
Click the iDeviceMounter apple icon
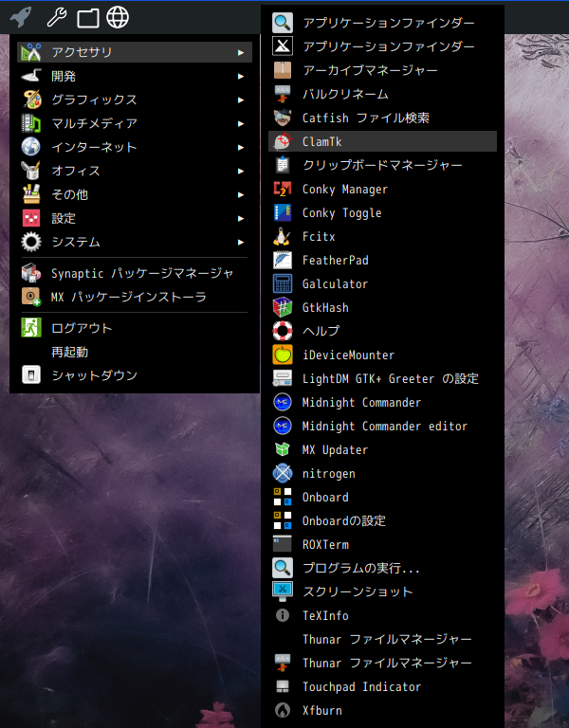click(283, 355)
